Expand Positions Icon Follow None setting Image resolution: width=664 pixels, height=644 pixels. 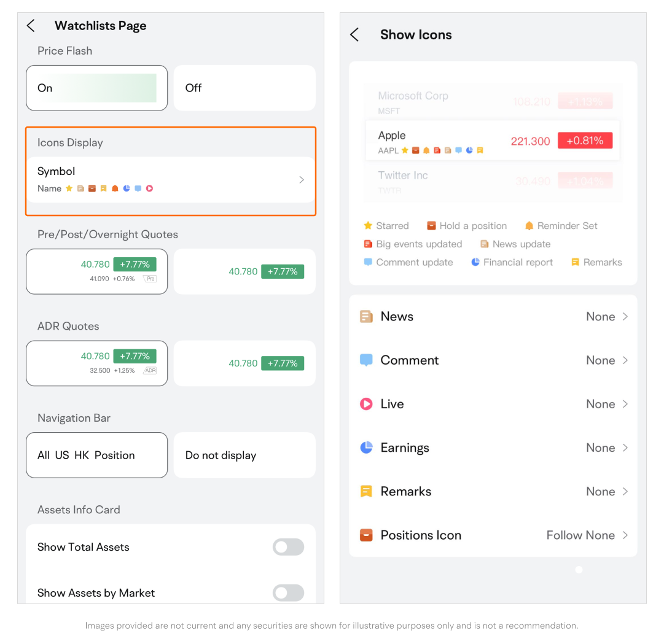coord(625,535)
